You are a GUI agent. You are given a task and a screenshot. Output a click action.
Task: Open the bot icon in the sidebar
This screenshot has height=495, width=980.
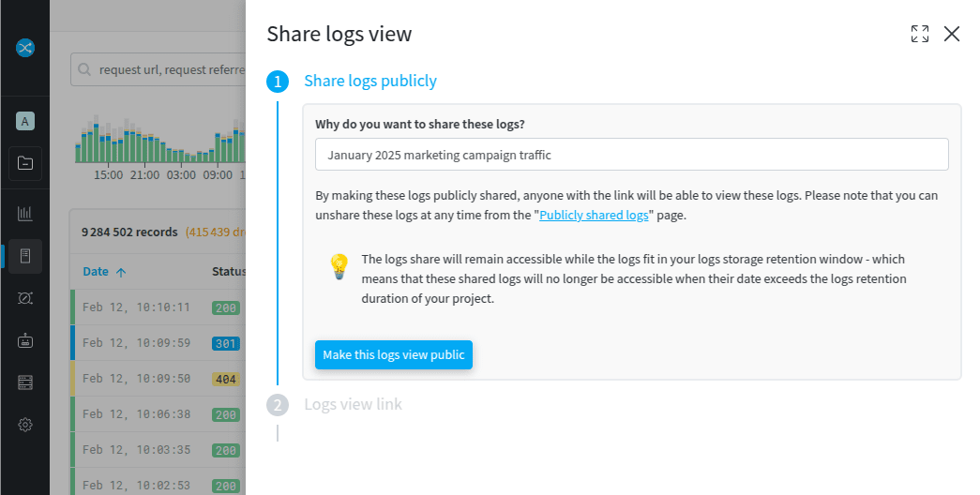tap(25, 340)
